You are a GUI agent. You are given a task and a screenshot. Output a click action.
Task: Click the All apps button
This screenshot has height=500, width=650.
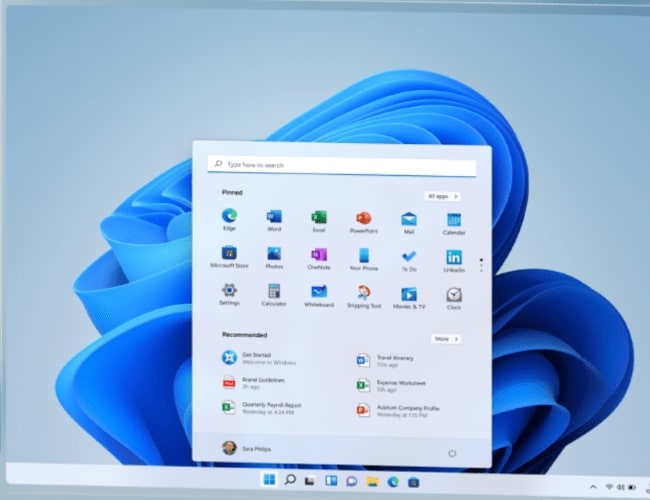442,196
